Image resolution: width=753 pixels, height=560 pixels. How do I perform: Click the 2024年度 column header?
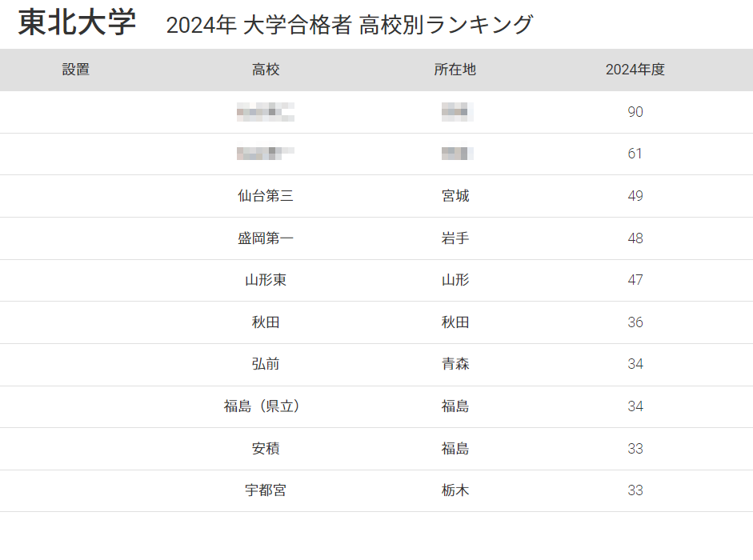point(635,70)
